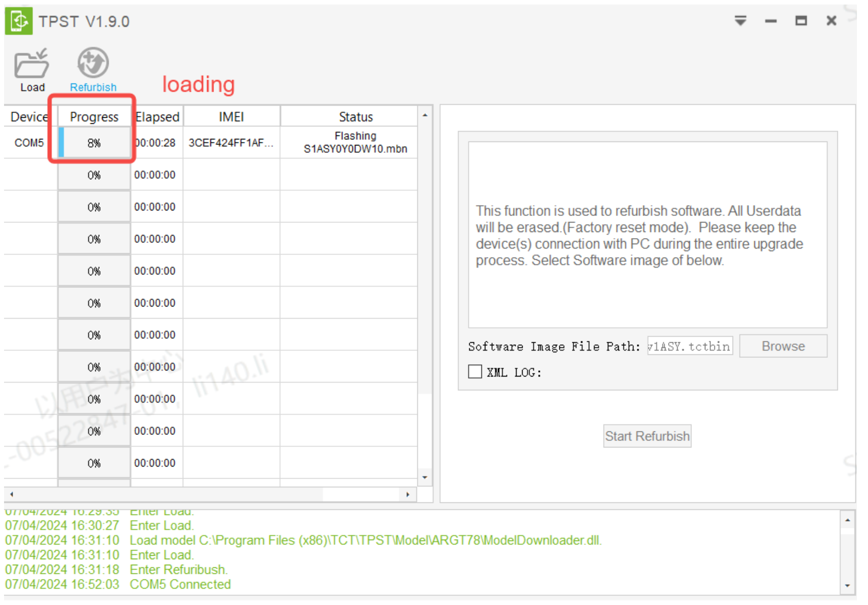Click the Software Image File Path field

pos(689,346)
